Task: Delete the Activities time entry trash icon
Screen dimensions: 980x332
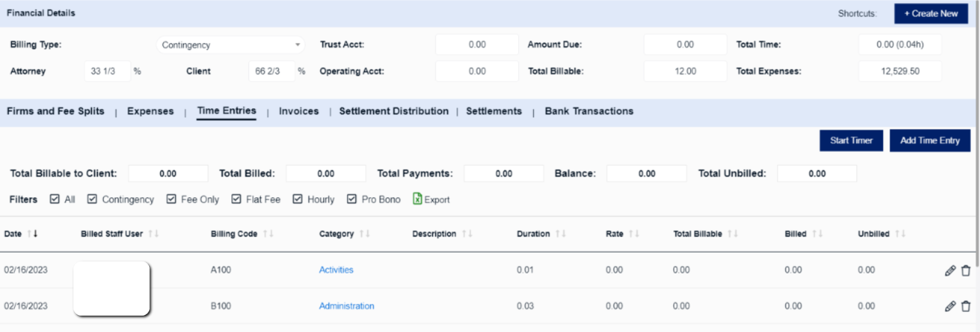Action: [x=965, y=270]
